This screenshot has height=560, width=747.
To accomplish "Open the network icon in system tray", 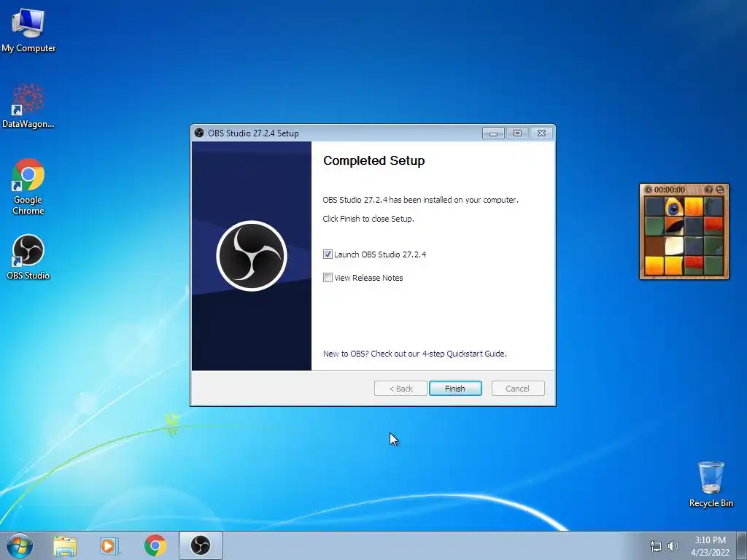I will pyautogui.click(x=656, y=546).
